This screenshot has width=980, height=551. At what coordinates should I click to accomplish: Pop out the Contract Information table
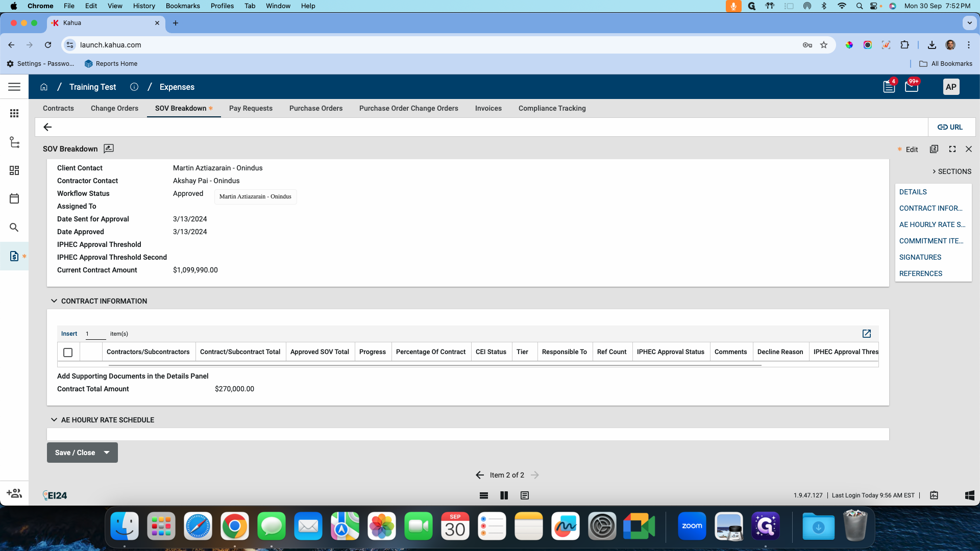click(x=866, y=334)
